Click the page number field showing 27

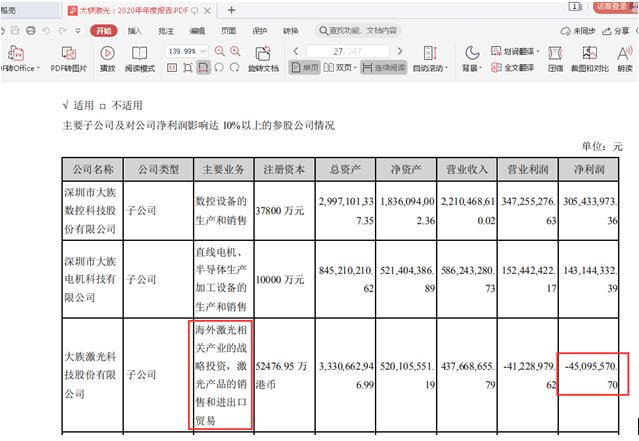click(x=347, y=51)
